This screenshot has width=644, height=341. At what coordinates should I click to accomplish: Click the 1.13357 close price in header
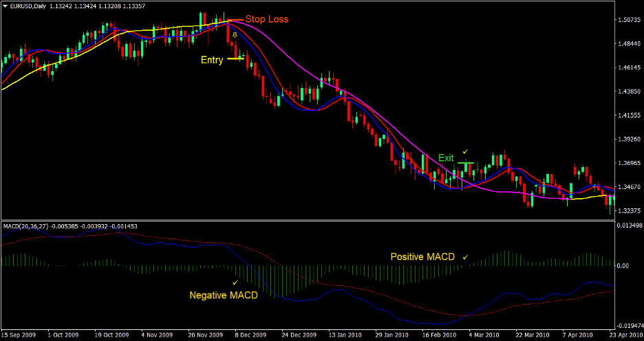point(133,7)
